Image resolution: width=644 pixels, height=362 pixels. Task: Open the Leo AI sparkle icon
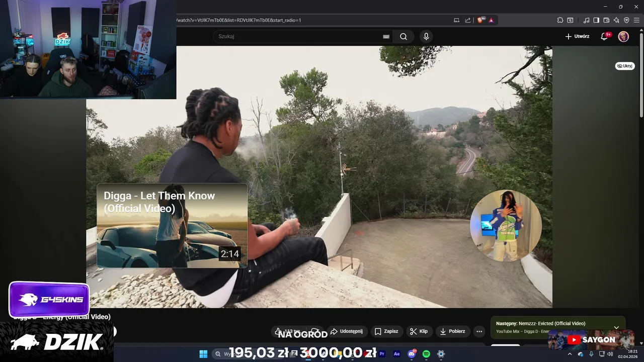(x=616, y=20)
